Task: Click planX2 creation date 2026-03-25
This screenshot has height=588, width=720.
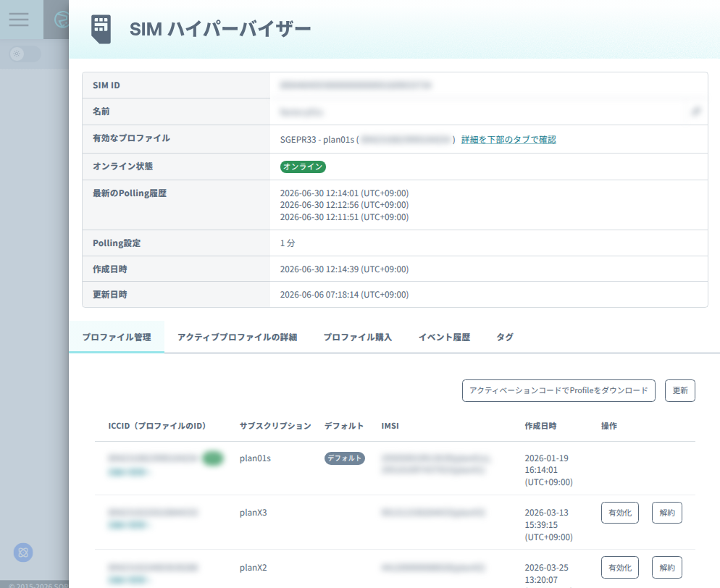Action: (x=547, y=574)
